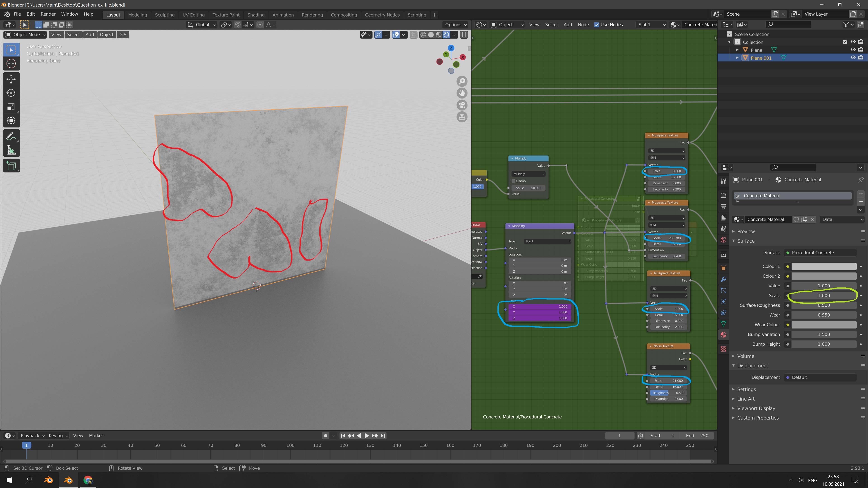Viewport: 868px width, 488px height.
Task: Activate the Rotate tool
Action: point(11,93)
